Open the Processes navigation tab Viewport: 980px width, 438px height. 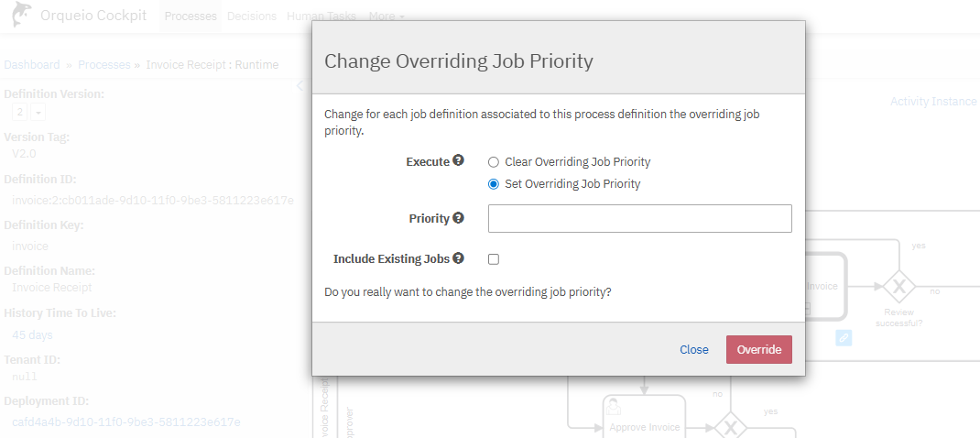point(191,16)
